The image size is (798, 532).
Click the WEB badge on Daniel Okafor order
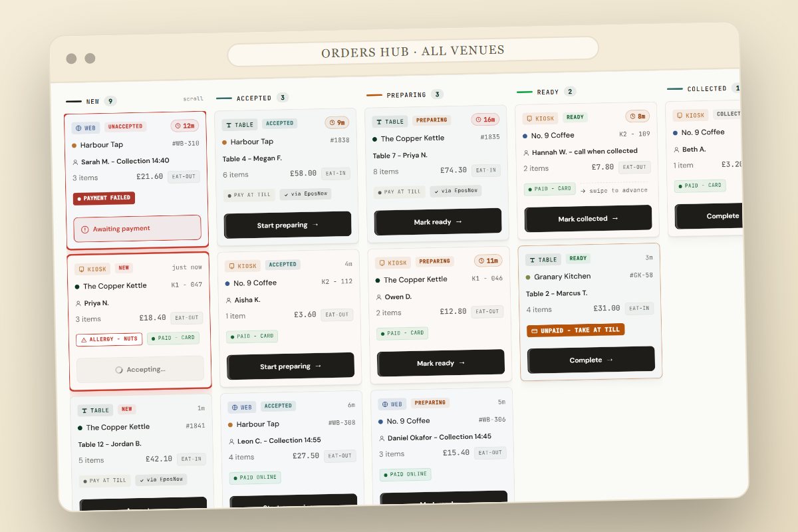click(x=392, y=404)
